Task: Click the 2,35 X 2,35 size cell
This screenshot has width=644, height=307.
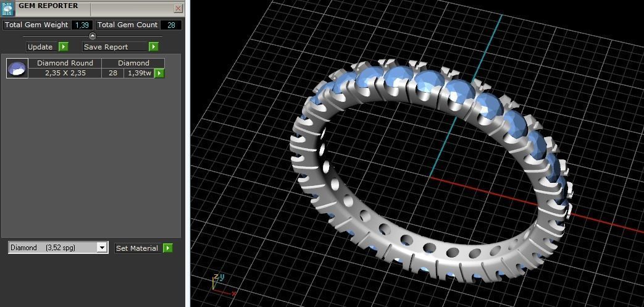Action: pos(65,73)
